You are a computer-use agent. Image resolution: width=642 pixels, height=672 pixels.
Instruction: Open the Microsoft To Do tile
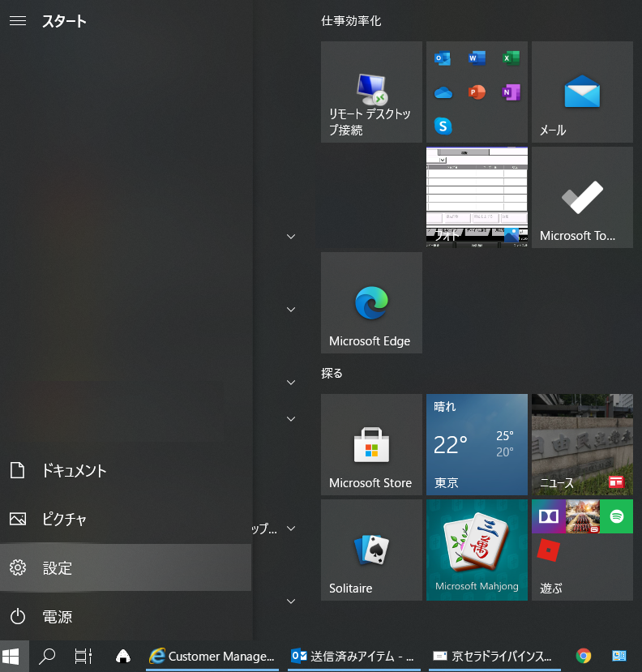click(x=582, y=197)
